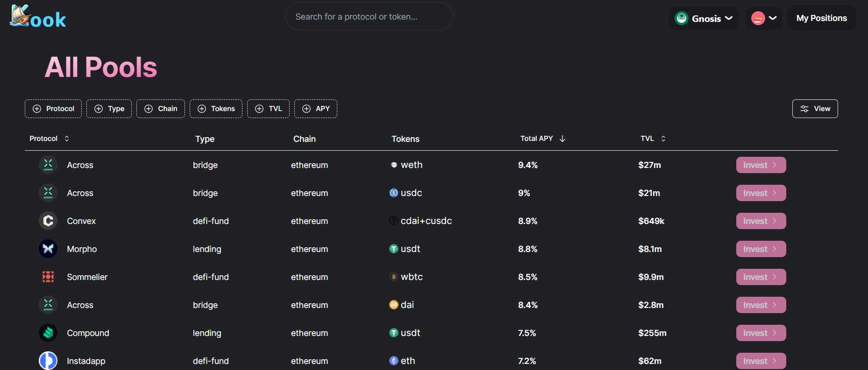Add a Protocol filter
This screenshot has width=868, height=370.
coord(53,109)
